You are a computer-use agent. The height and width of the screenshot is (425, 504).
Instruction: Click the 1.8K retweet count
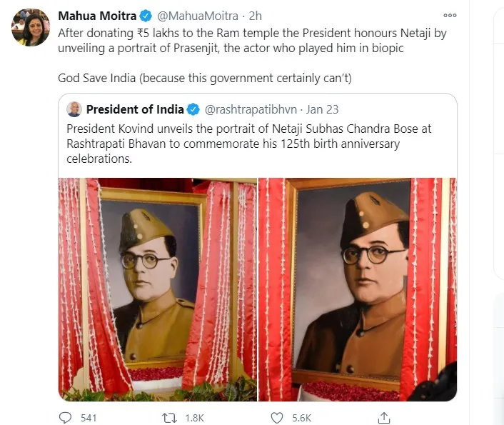(194, 418)
